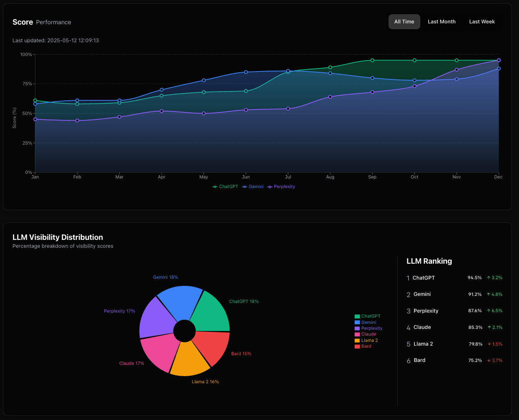Image resolution: width=519 pixels, height=420 pixels.
Task: Click the pink Claude swatch in pie legend
Action: coord(357,334)
